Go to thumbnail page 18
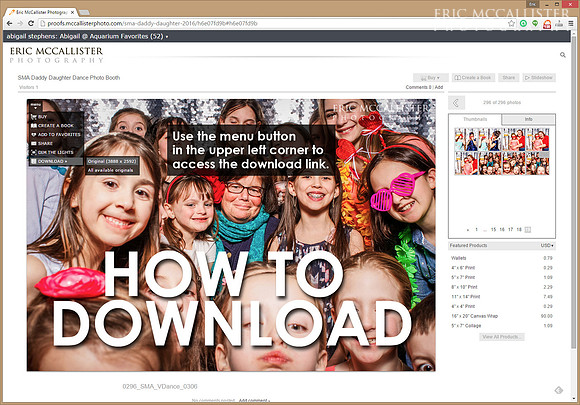Image resolution: width=580 pixels, height=405 pixels. point(519,230)
